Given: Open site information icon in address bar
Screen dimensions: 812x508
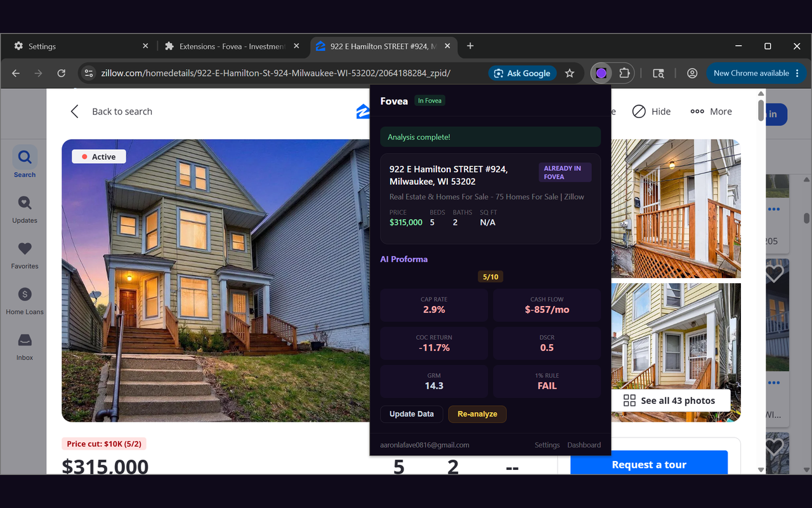Looking at the screenshot, I should coord(89,73).
